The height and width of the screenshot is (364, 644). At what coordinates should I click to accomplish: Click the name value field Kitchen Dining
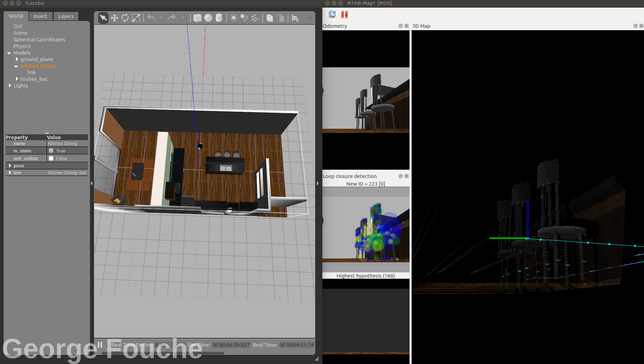tap(67, 144)
